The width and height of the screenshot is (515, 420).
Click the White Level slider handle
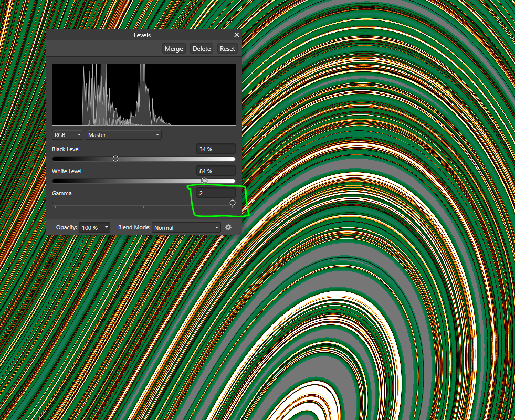204,181
